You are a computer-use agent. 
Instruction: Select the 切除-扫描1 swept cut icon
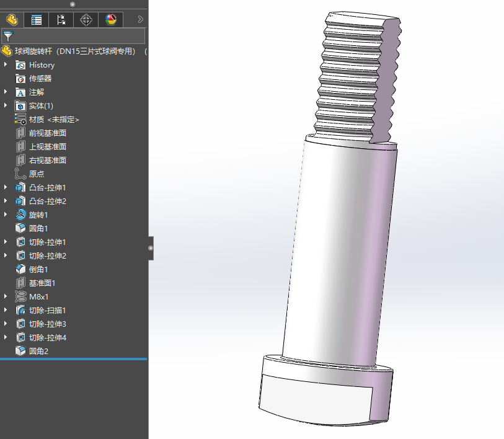point(20,310)
